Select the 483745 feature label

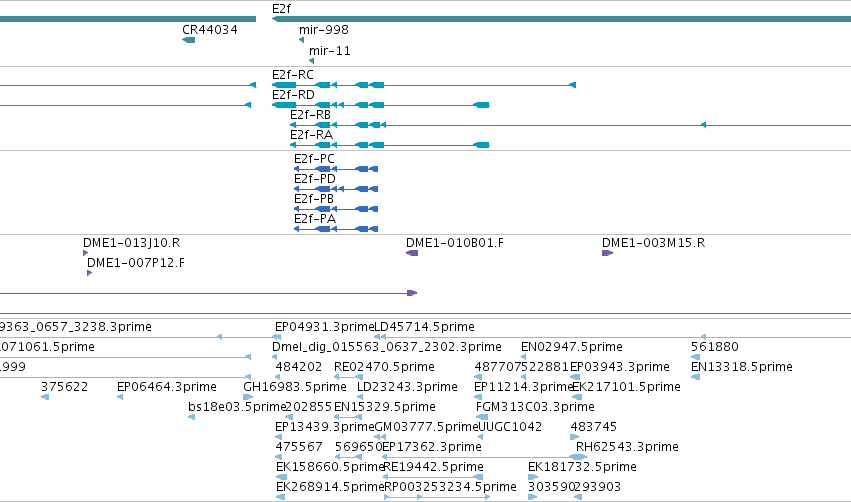pyautogui.click(x=594, y=428)
